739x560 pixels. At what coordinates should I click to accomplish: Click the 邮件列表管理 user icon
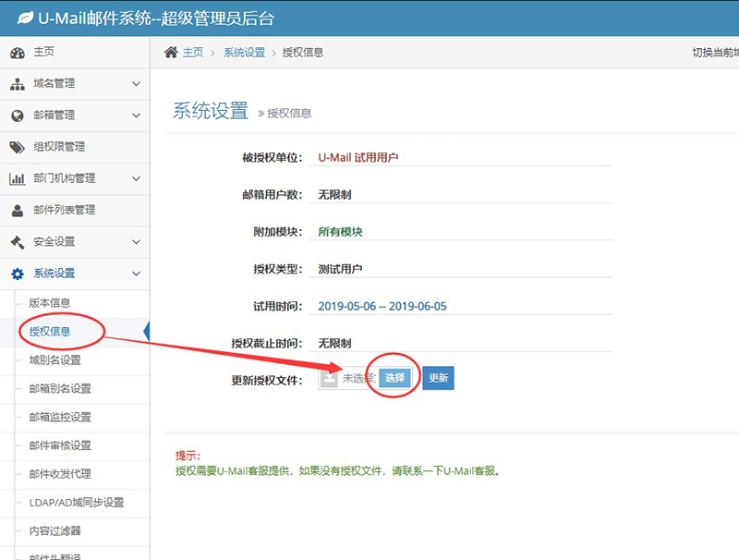pos(17,210)
